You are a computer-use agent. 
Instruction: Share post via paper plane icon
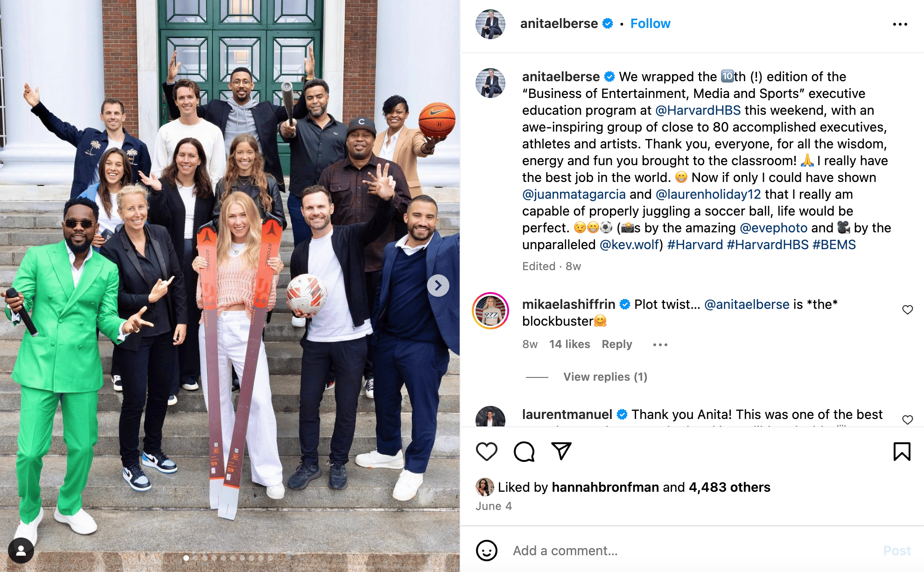pos(561,451)
